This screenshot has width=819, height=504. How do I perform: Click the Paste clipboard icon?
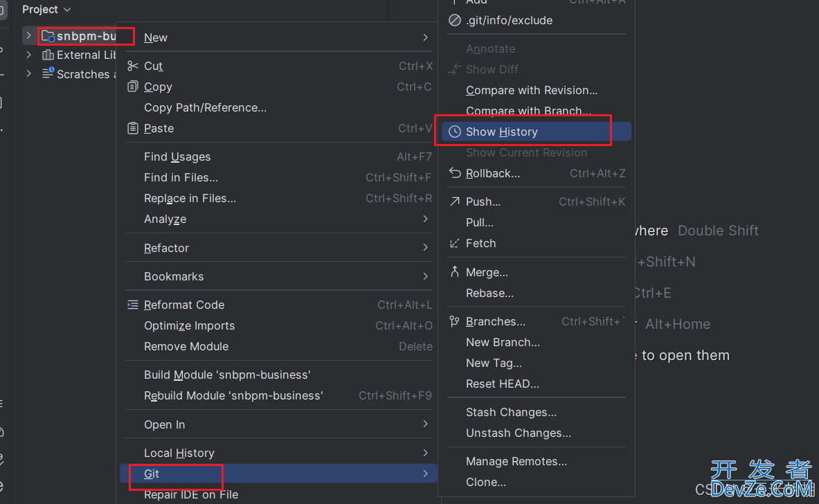[x=133, y=128]
